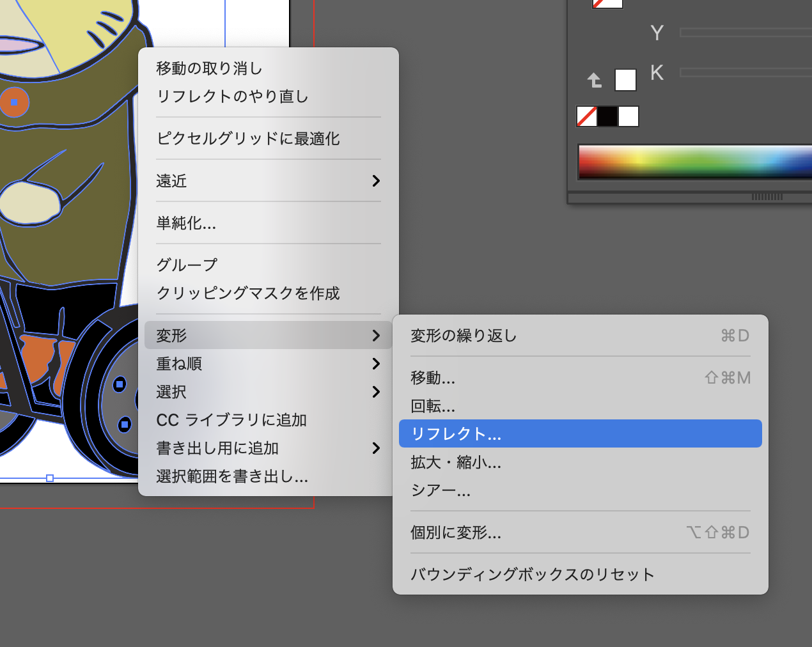This screenshot has width=812, height=647.
Task: Click the panel resize grip below the spectrum
Action: 767,197
